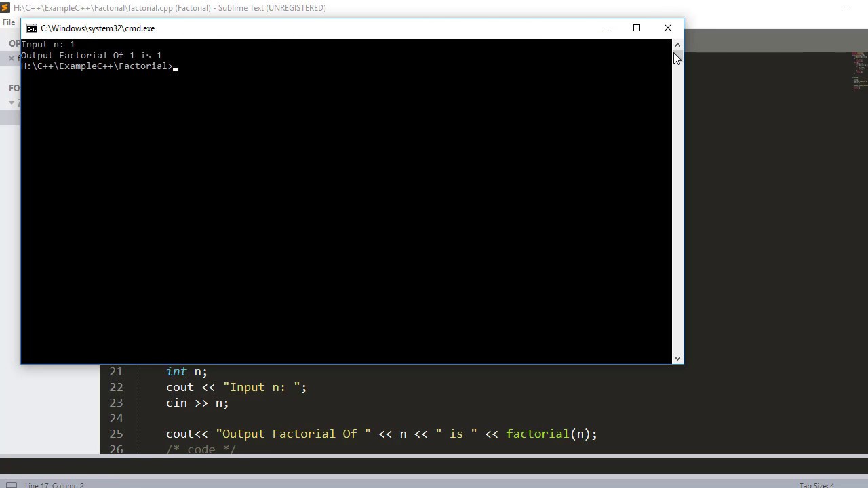The width and height of the screenshot is (868, 488).
Task: Click the Sublime Text logo icon
Action: [x=5, y=8]
